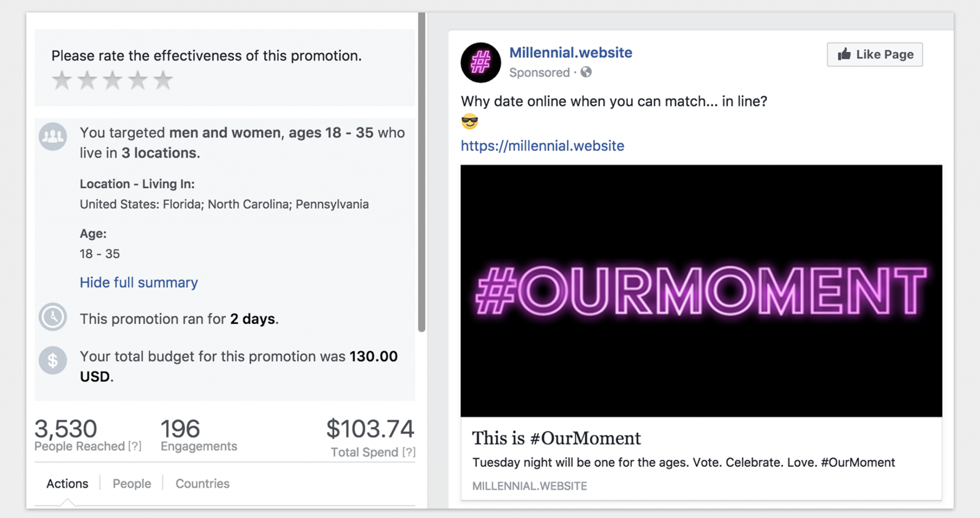Switch to the Countries tab
The width and height of the screenshot is (980, 518).
202,484
